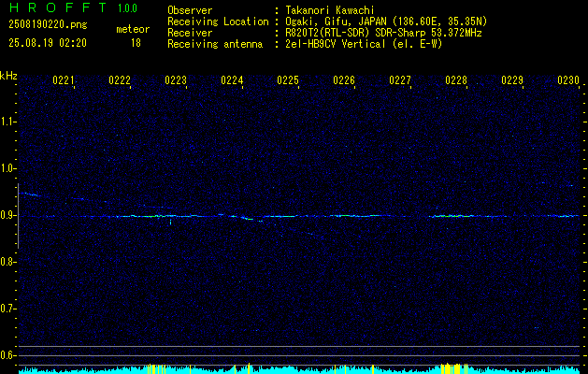Click the 0.6 kHz axis label
Viewport: 588px width, 374px height.
point(7,355)
